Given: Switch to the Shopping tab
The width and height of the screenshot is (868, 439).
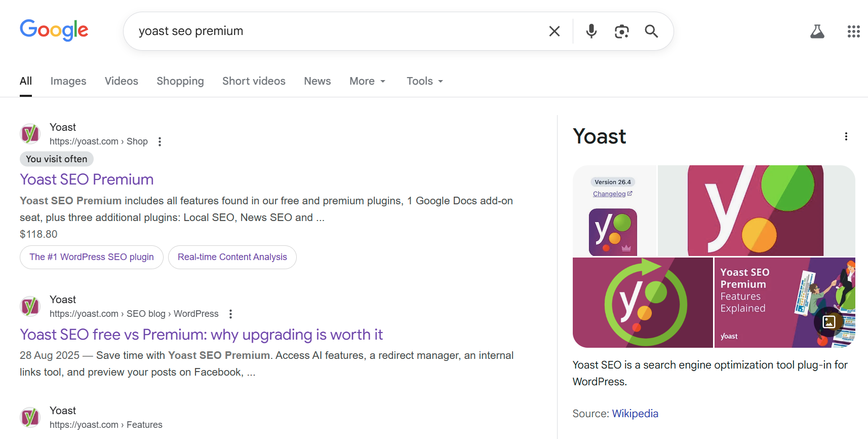Looking at the screenshot, I should (x=180, y=81).
